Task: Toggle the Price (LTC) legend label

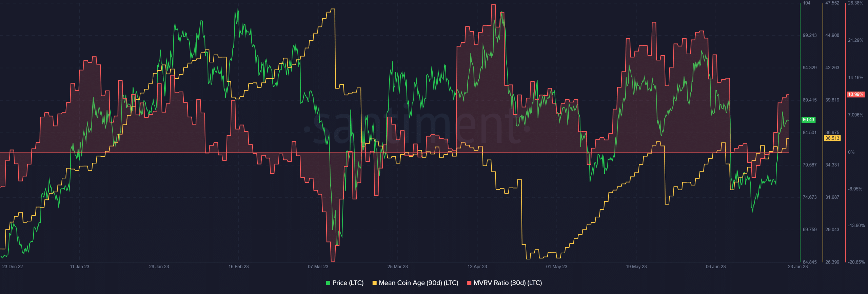Action: [x=348, y=283]
